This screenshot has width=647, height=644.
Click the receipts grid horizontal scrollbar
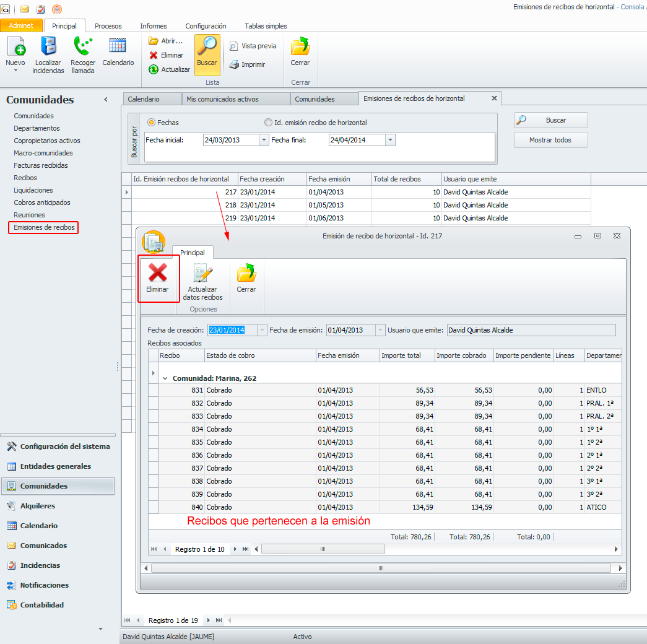pos(322,549)
